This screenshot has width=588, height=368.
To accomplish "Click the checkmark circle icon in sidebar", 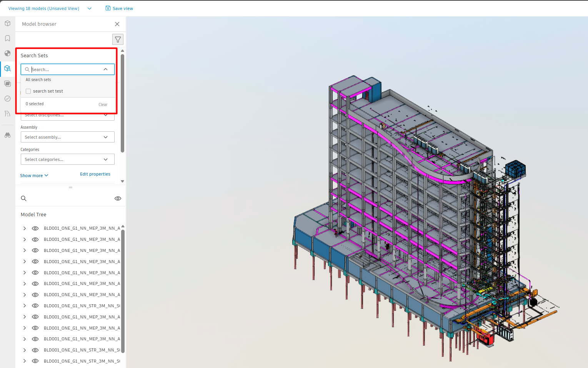I will point(7,99).
